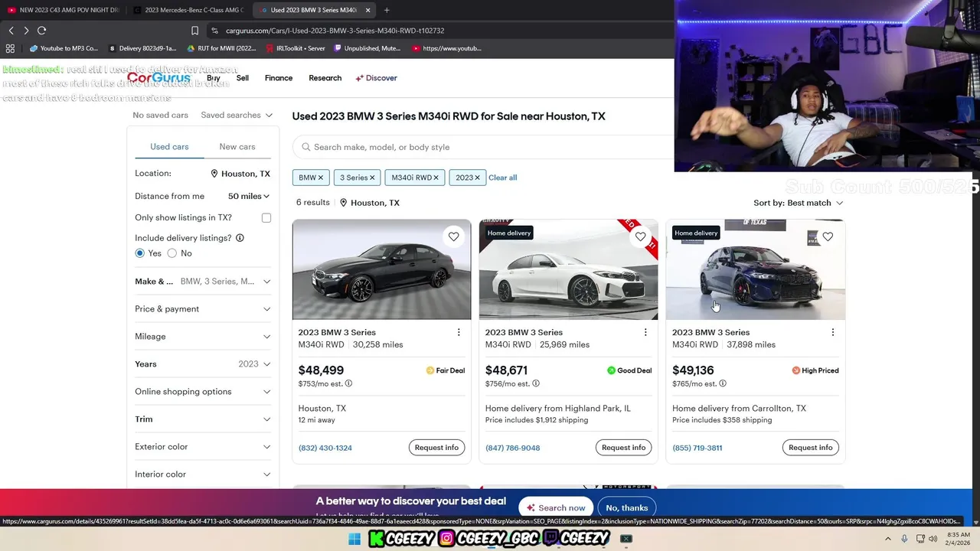The image size is (980, 551).
Task: Reload the page with refresh icon
Action: [41, 31]
